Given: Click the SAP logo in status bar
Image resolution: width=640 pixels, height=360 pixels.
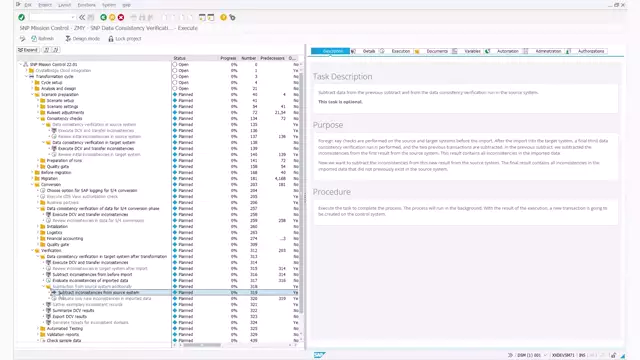Looking at the screenshot, I should 319,355.
